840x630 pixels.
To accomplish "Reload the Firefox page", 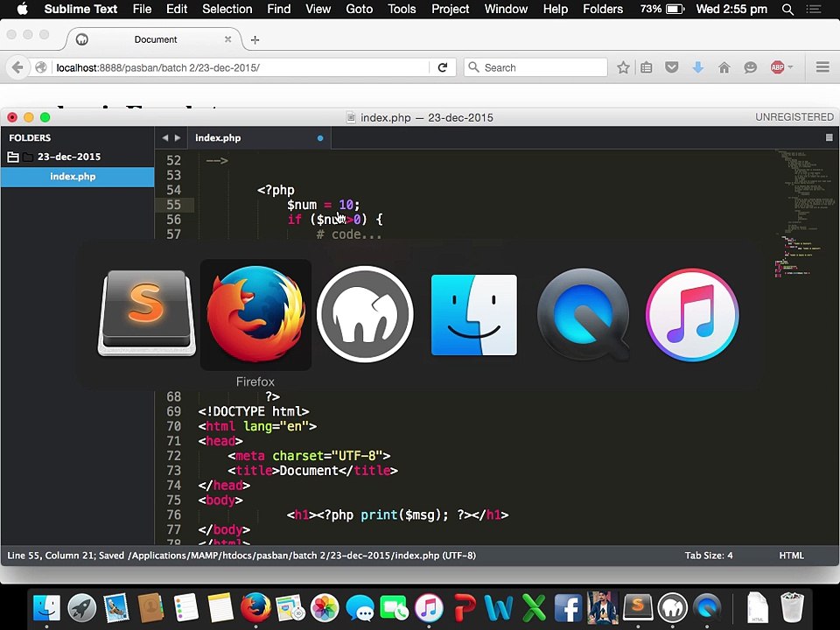I will 443,67.
